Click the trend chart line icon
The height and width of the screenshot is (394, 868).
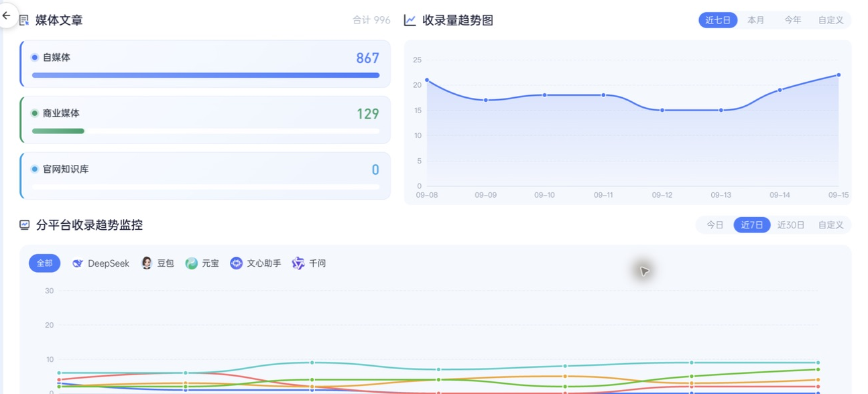coord(410,21)
